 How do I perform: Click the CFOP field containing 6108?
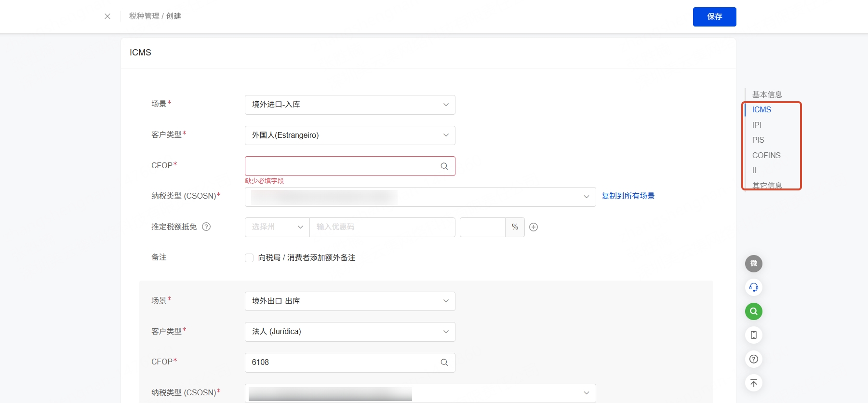(x=350, y=363)
